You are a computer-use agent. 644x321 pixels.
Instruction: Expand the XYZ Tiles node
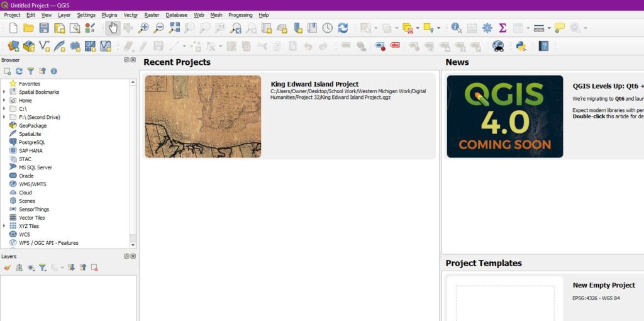click(x=4, y=226)
